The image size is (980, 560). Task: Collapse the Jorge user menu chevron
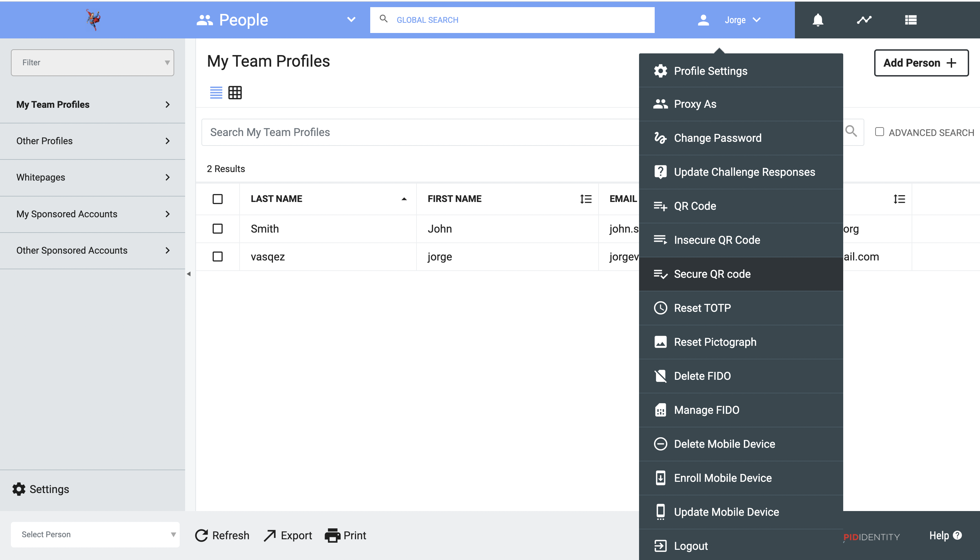[756, 20]
